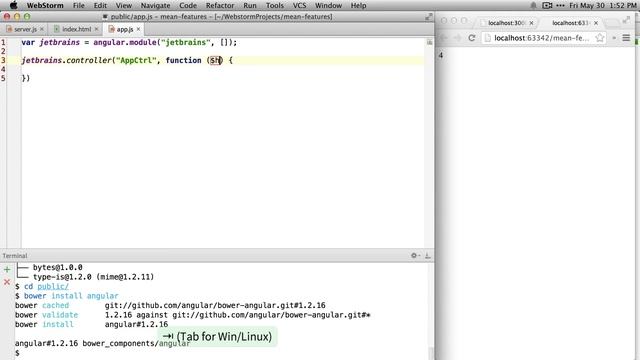Click the "bower install angular" command line
Viewport: 640px width, 360px height.
click(x=71, y=296)
